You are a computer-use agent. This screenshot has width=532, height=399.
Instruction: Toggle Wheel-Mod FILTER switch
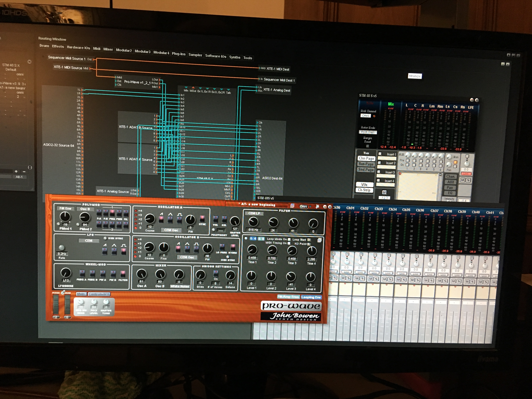[x=123, y=274]
